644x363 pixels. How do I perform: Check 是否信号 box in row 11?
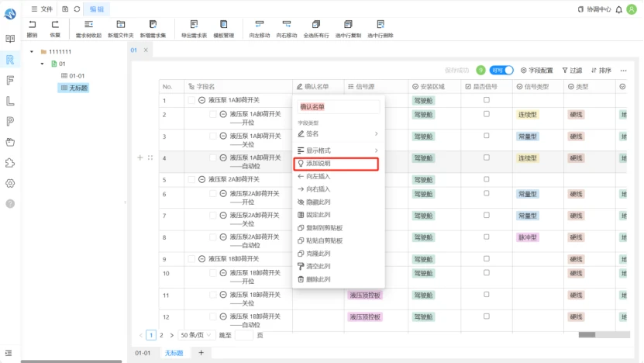[x=487, y=294]
